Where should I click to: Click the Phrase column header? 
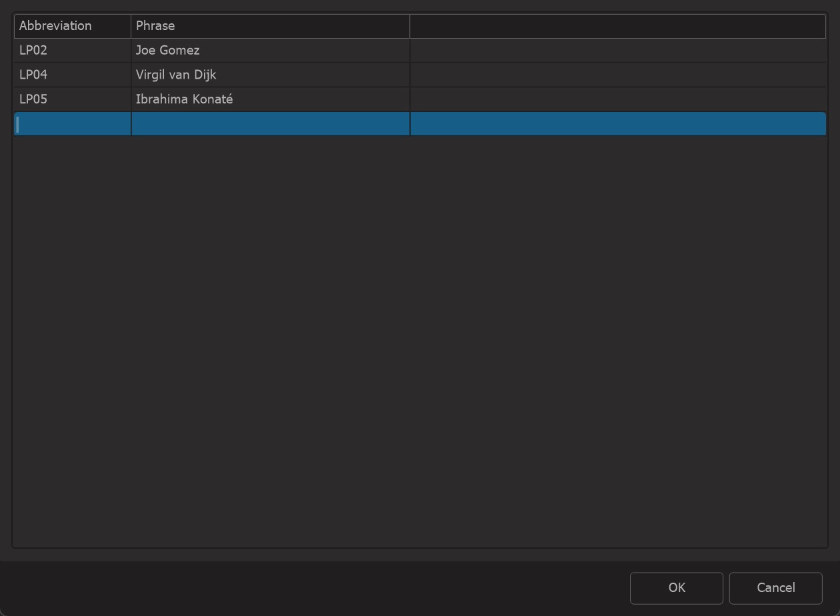(x=270, y=26)
